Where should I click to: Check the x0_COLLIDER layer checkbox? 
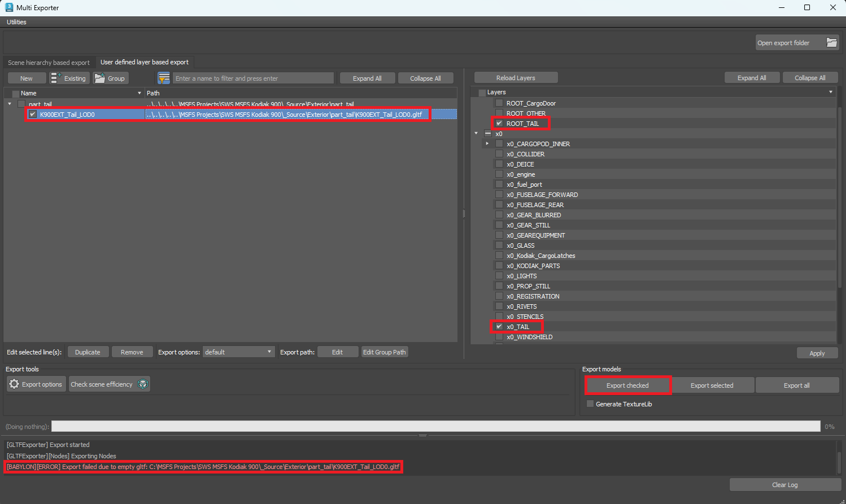tap(499, 154)
